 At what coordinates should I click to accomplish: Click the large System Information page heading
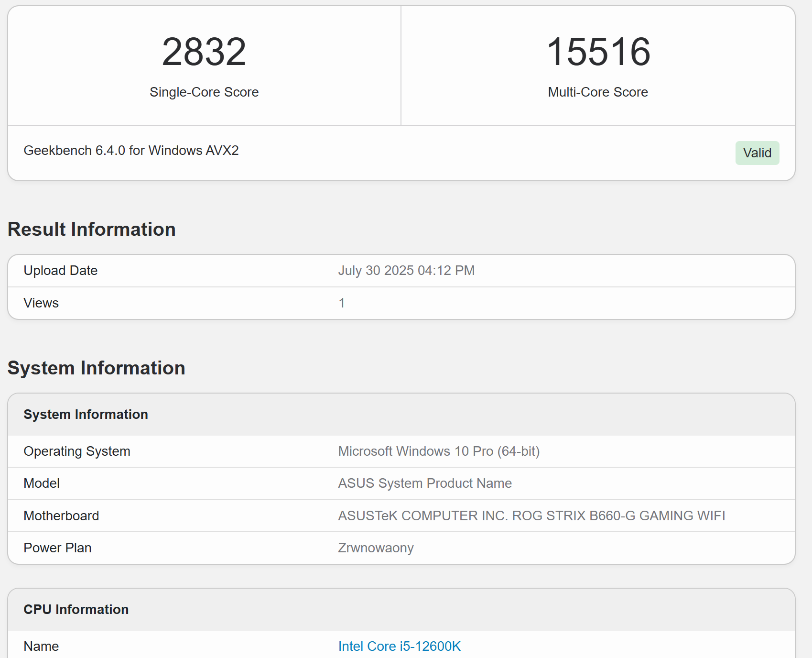(x=97, y=368)
